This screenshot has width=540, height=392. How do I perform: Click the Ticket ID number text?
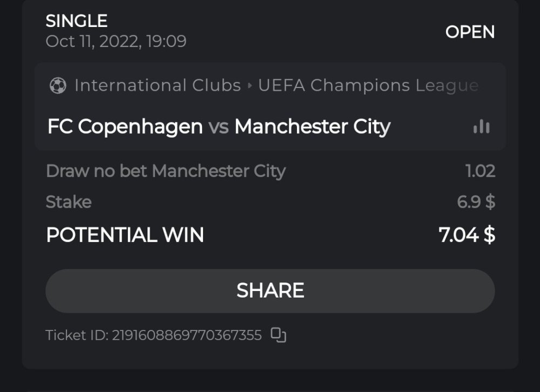[x=186, y=335]
